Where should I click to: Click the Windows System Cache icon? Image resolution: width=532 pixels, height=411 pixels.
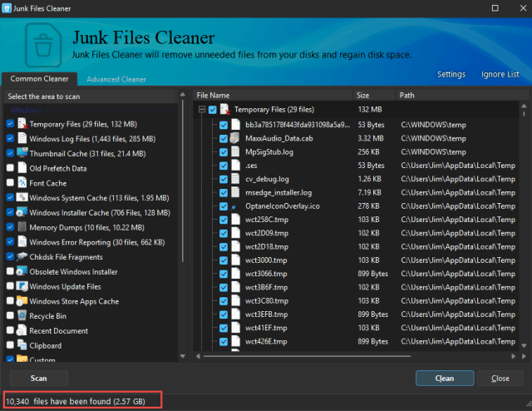(22, 197)
